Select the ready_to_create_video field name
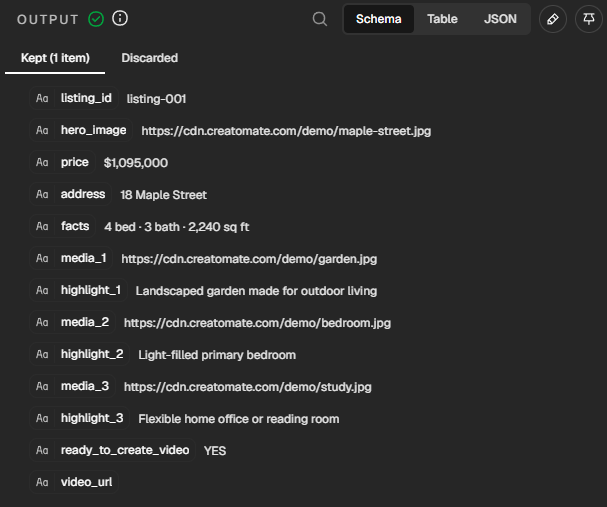The image size is (607, 507). 125,450
